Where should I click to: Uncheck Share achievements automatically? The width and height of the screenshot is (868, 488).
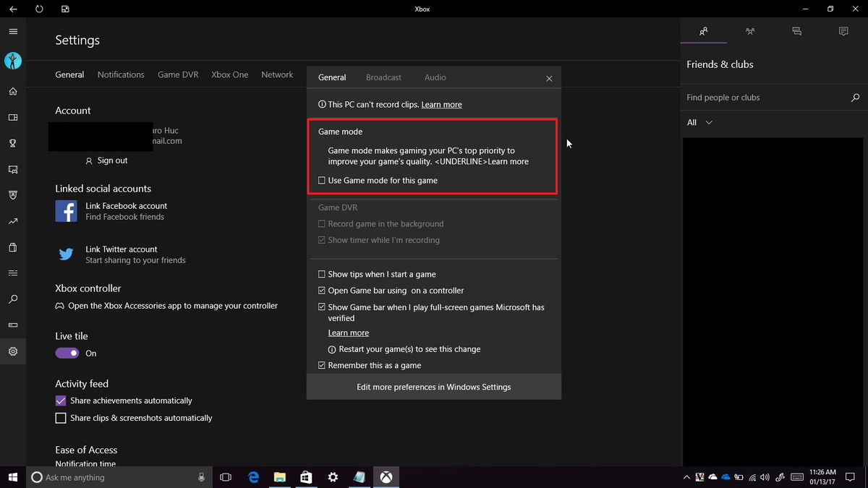(61, 401)
